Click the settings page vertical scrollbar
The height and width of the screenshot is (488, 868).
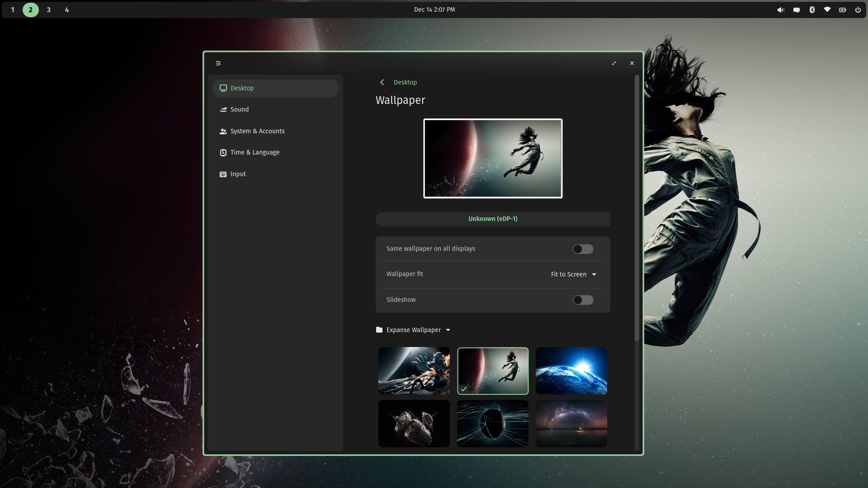pyautogui.click(x=637, y=208)
